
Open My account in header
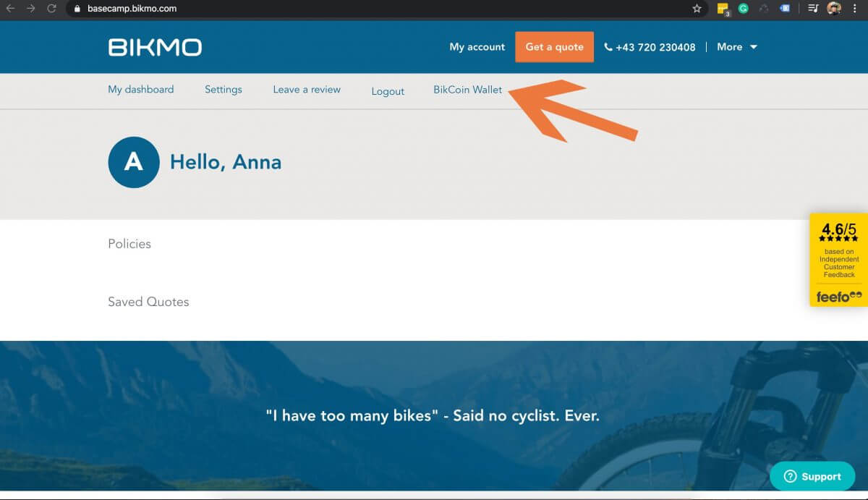[x=477, y=47]
